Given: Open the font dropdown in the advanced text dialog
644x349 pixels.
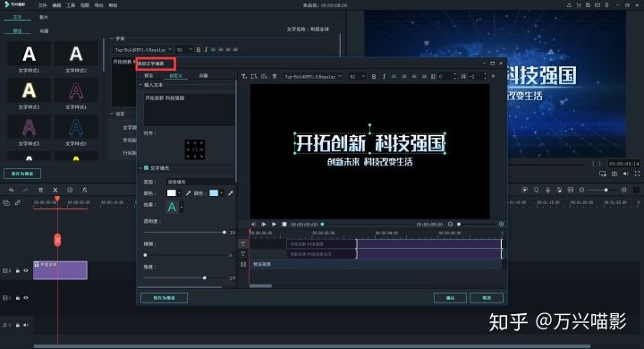Looking at the screenshot, I should (x=313, y=76).
